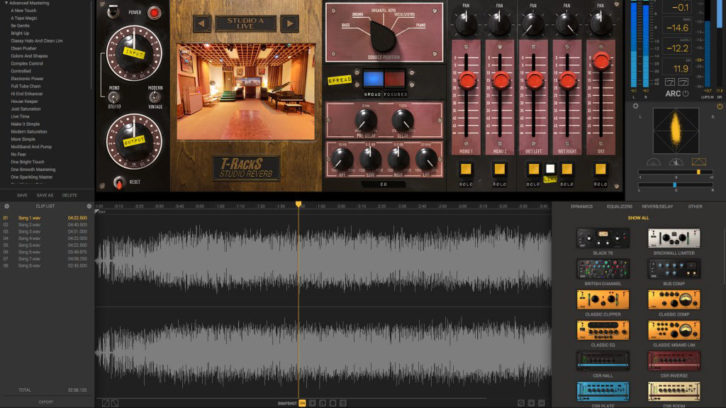Click the Mono 1 channel fader
Image resolution: width=726 pixels, height=408 pixels.
pos(467,81)
